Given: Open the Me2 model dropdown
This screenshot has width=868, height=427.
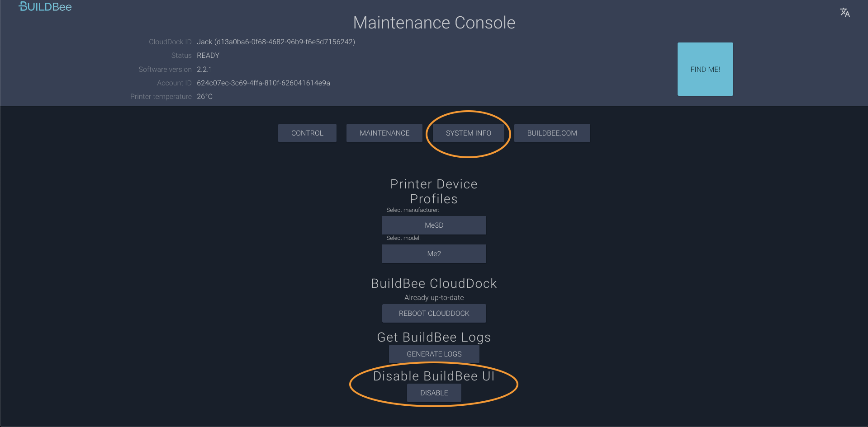Looking at the screenshot, I should (434, 253).
